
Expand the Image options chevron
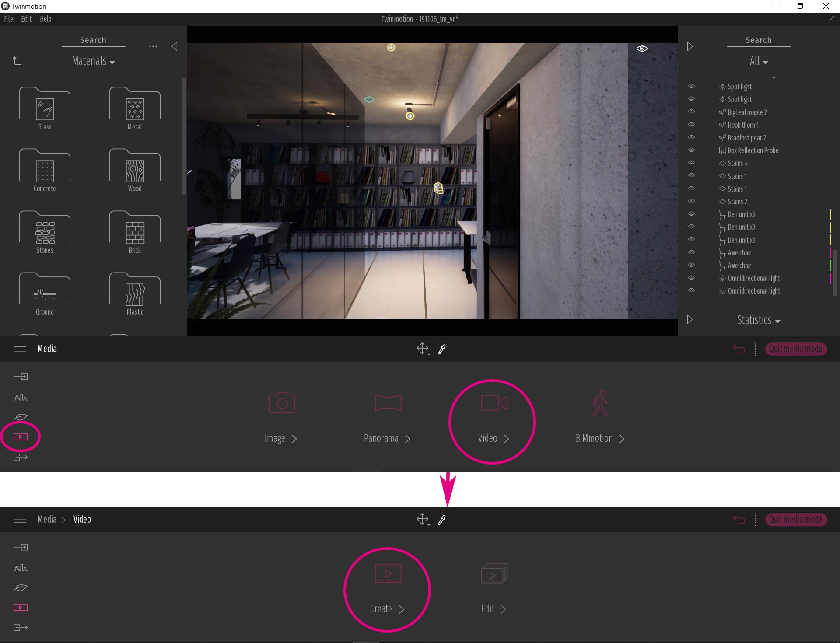coord(294,439)
